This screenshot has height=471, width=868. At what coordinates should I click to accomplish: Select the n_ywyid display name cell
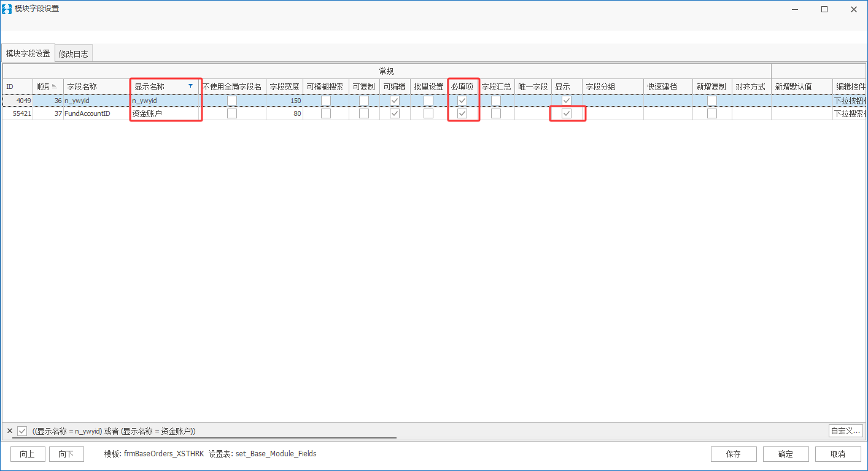point(165,101)
